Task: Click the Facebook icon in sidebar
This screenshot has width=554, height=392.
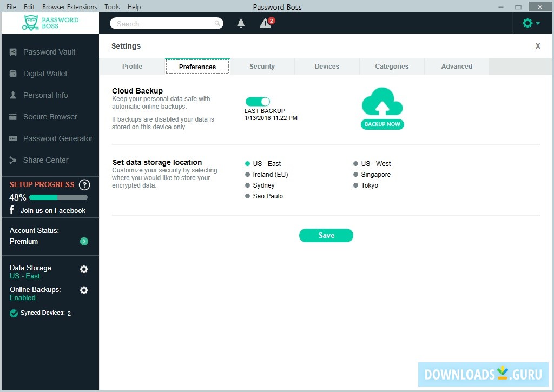Action: (12, 210)
